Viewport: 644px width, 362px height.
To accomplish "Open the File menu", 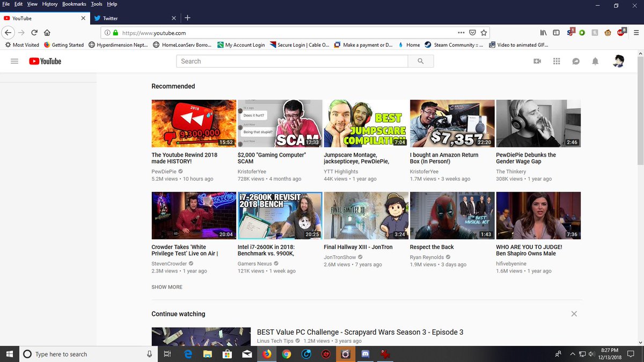I will click(6, 4).
